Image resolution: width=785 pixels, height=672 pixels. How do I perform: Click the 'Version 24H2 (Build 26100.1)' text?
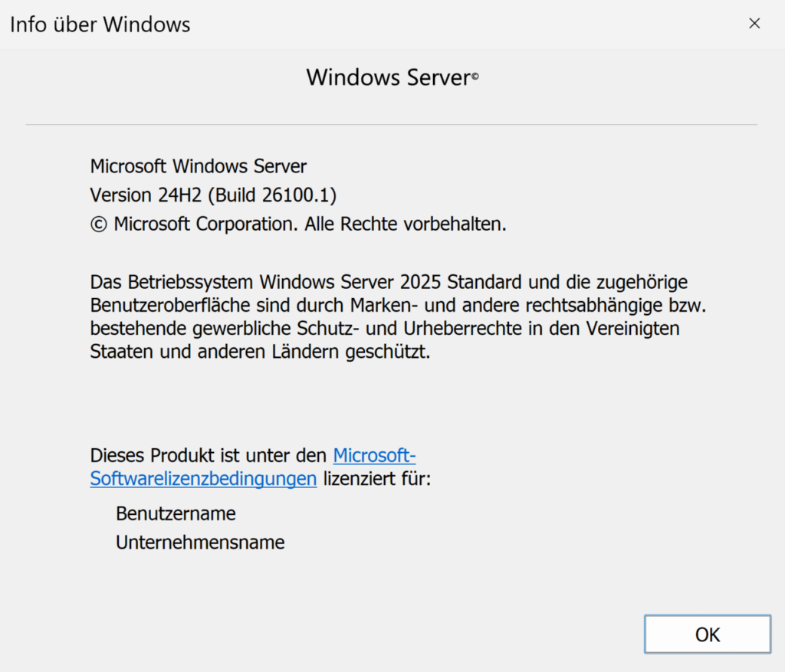[213, 195]
